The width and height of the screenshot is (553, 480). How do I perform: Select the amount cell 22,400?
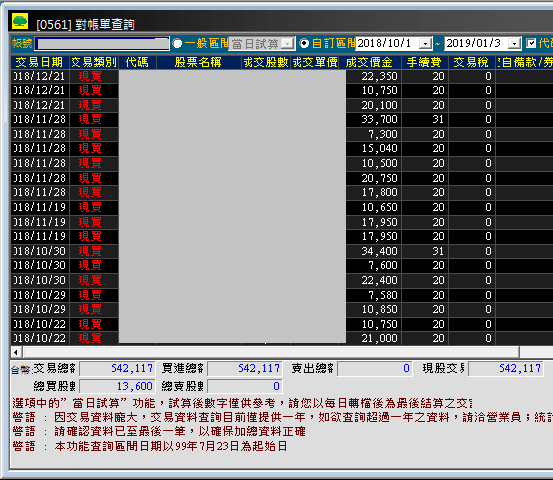[x=374, y=281]
